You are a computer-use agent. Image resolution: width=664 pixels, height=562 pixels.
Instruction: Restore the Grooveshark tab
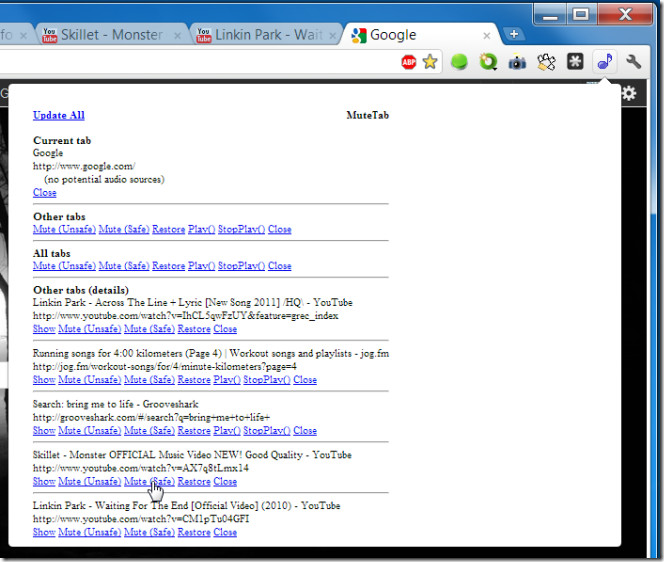(x=194, y=431)
